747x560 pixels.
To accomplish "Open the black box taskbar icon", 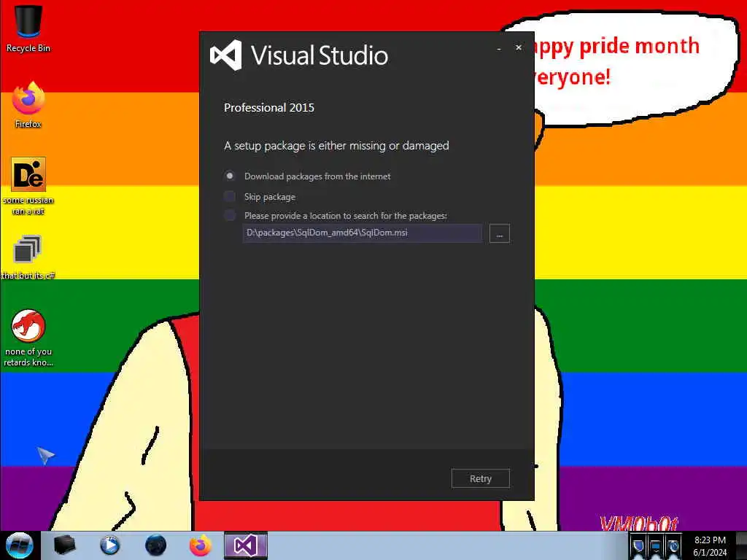I will tap(64, 545).
